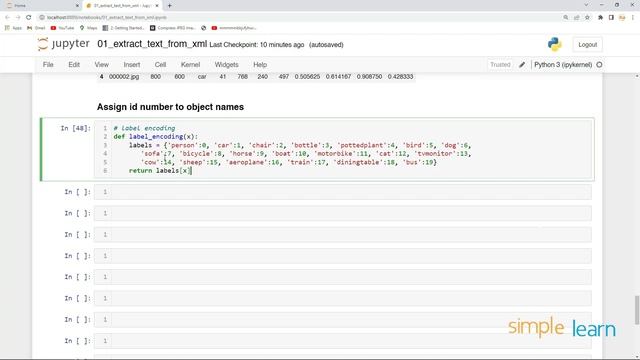640x360 pixels.
Task: Click the browser back arrow
Action: (x=7, y=17)
